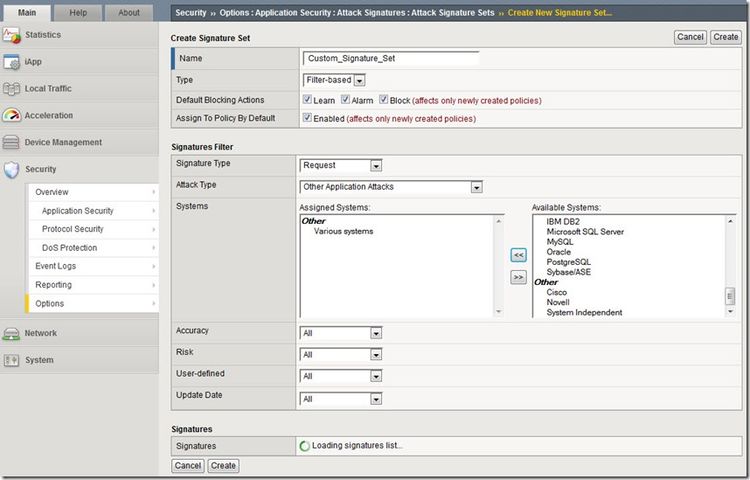
Task: Switch to the Help tab
Action: click(x=78, y=13)
